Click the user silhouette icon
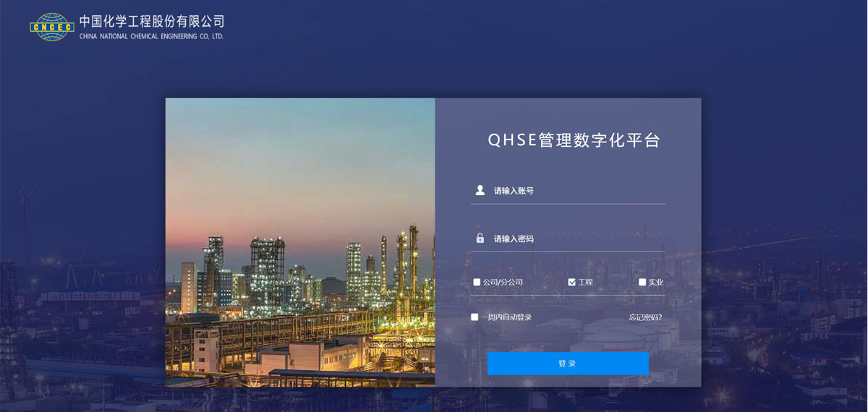This screenshot has width=868, height=412. [x=480, y=190]
